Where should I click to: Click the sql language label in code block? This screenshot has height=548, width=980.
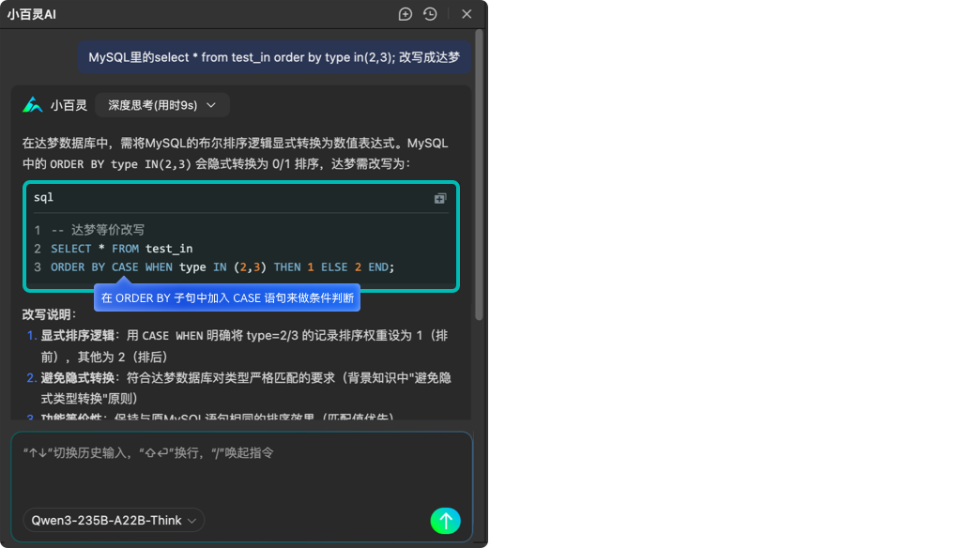click(44, 197)
